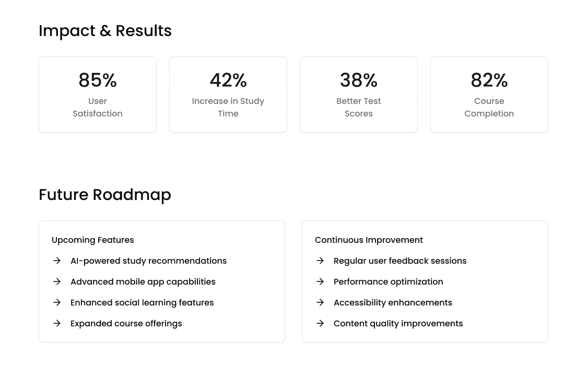Image resolution: width=588 pixels, height=365 pixels.
Task: Select the 38% Better Test Scores card
Action: [x=359, y=95]
